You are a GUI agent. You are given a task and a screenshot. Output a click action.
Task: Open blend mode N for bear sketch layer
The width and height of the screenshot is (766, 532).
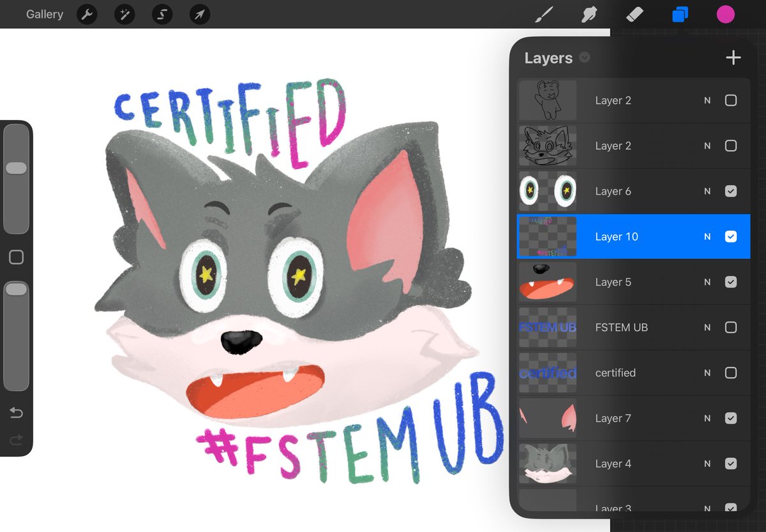click(x=707, y=100)
